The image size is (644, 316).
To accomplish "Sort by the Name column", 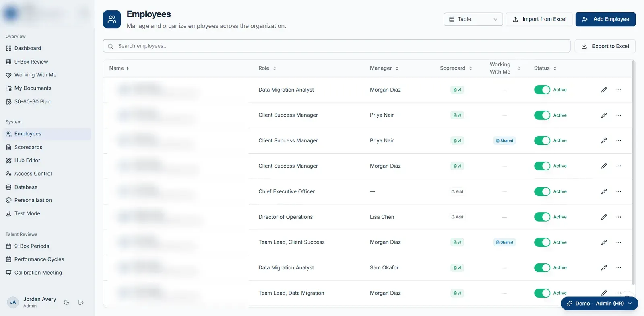I will click(x=119, y=68).
